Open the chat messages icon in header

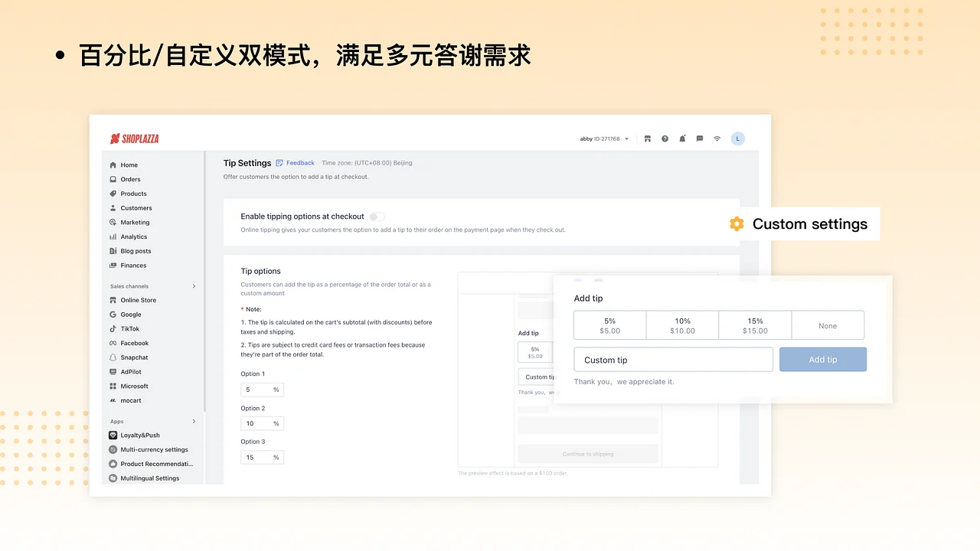[x=699, y=139]
